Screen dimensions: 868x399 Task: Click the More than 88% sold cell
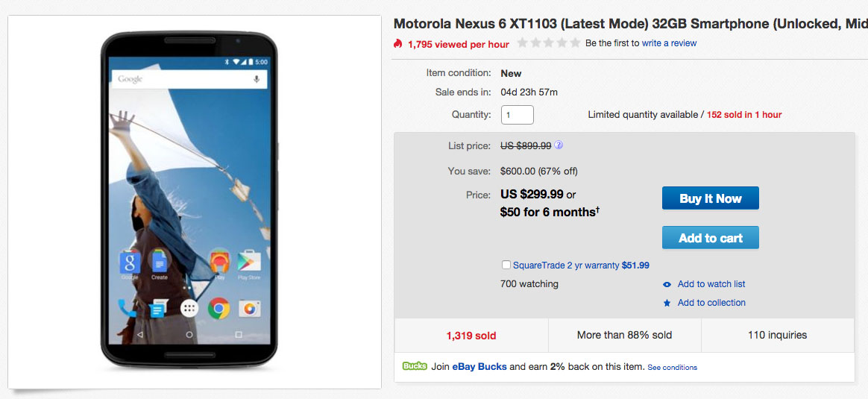coord(624,336)
